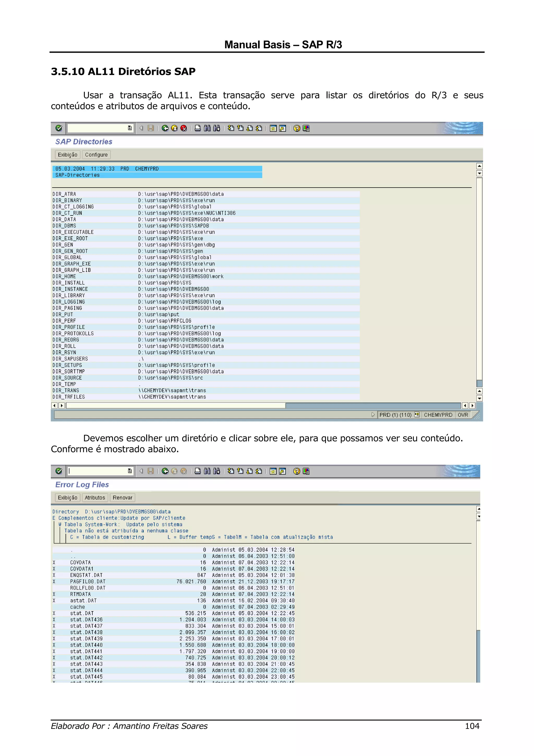Click Customize Local Layout icon in Error Log Files toolbar
Screen dimensions: 534x756
coord(306,471)
